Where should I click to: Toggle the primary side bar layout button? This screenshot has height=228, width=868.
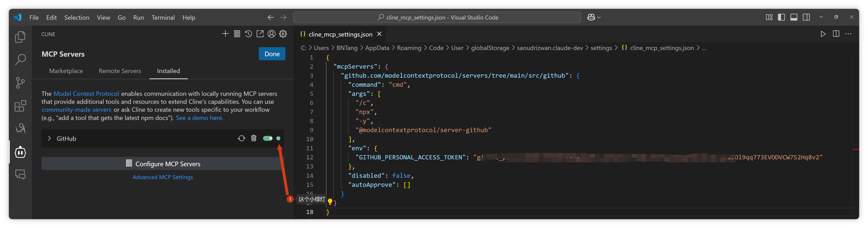pos(781,17)
